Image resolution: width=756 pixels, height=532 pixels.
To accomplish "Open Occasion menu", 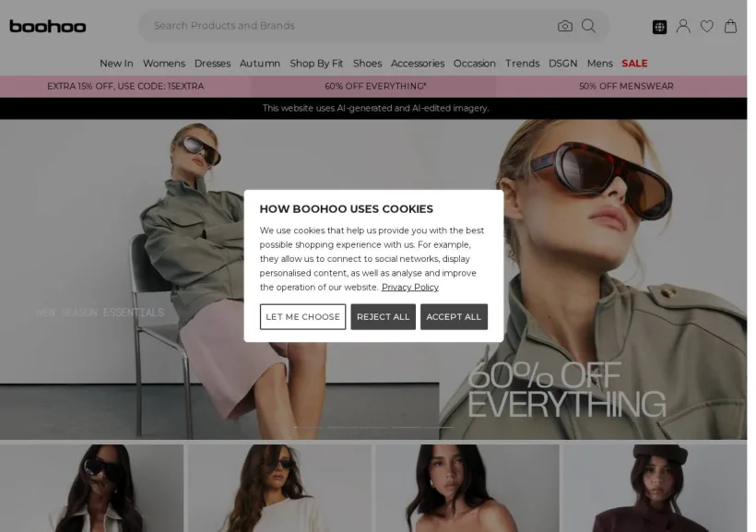I will click(474, 64).
